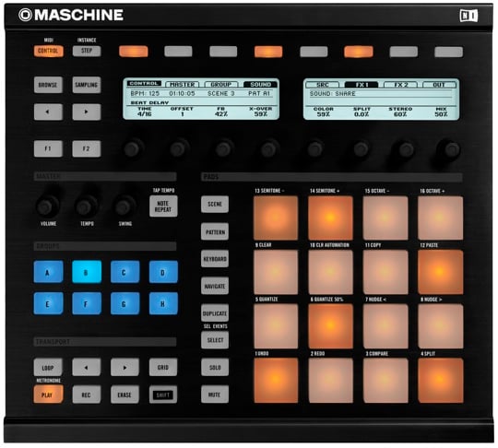498x448 pixels.
Task: Click the button above the FX 2 tab
Action: [x=404, y=51]
